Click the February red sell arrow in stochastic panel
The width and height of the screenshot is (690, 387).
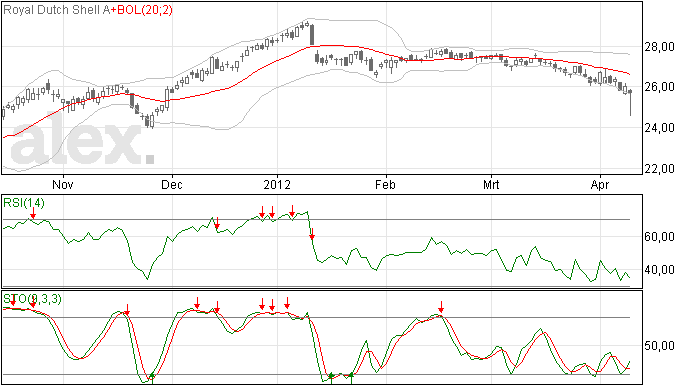tap(441, 307)
